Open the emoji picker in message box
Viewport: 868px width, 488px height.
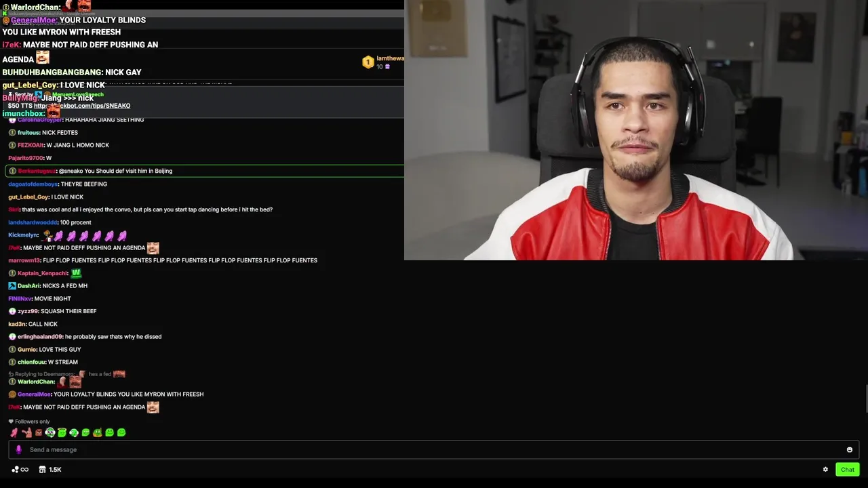click(849, 449)
